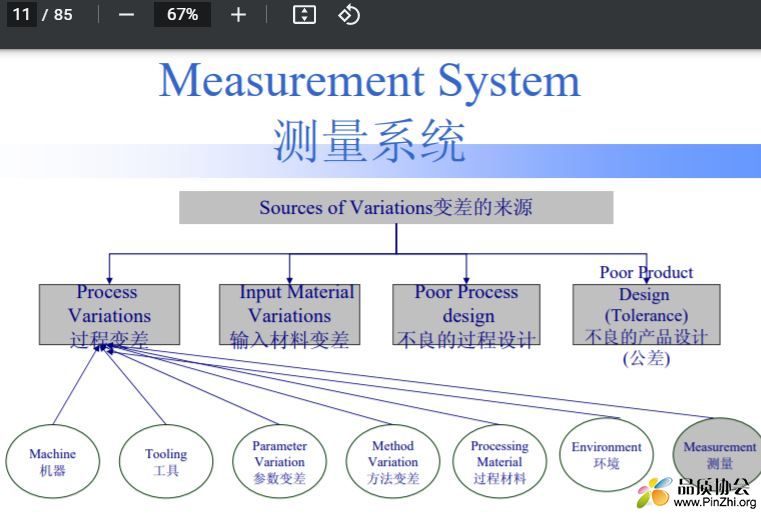
Task: Click the 'Measurement System' slide title
Action: click(x=370, y=80)
